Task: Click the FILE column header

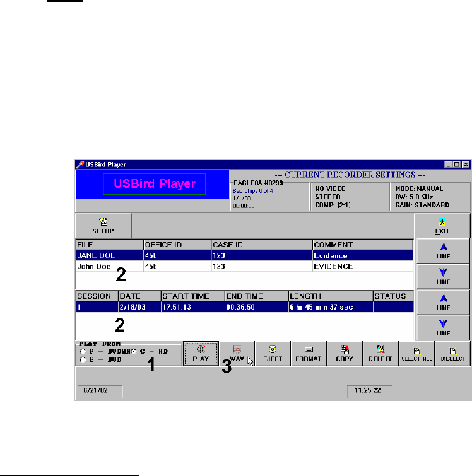Action: [109, 245]
